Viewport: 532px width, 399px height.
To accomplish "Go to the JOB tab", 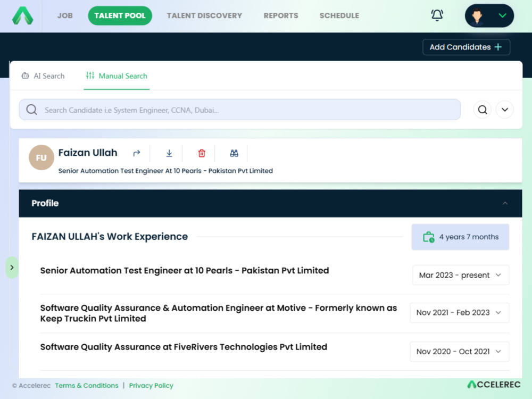I will coord(65,15).
